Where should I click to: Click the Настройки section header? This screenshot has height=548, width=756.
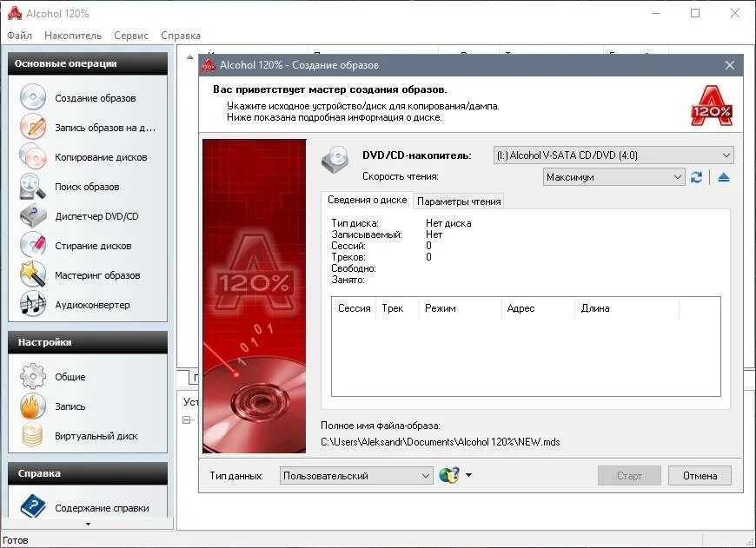tap(88, 342)
